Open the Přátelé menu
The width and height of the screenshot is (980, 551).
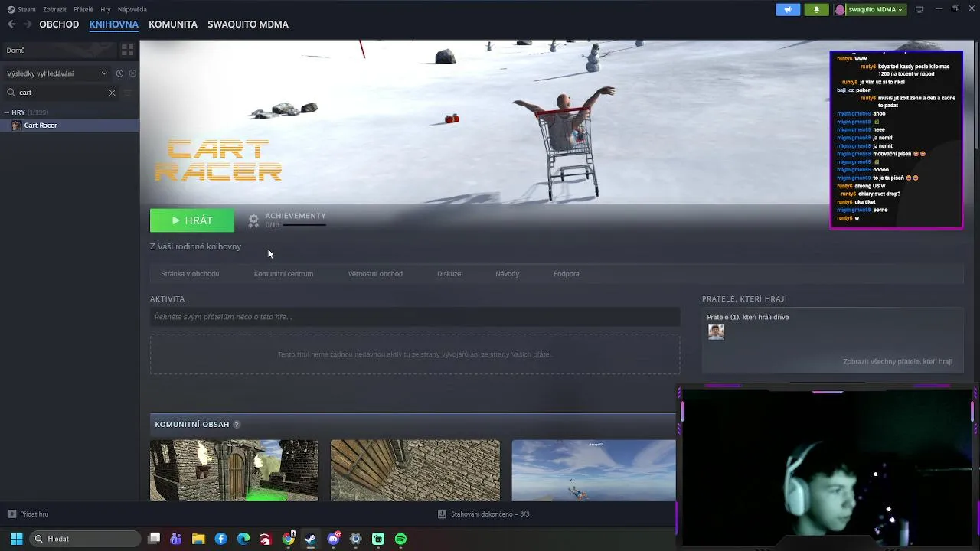pyautogui.click(x=83, y=9)
